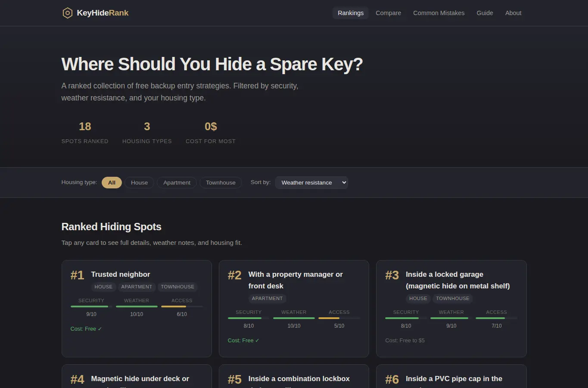Click Access bar on locked garage card
This screenshot has height=388, width=588.
point(496,318)
